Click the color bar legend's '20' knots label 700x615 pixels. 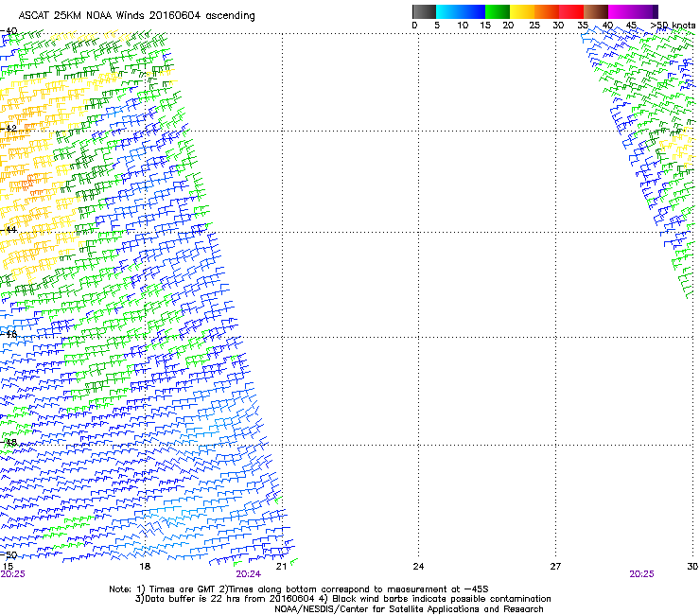click(x=508, y=25)
